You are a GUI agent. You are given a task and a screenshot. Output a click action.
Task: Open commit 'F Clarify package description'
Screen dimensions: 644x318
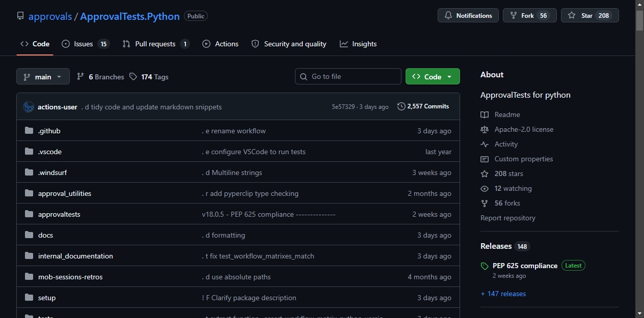tap(249, 298)
